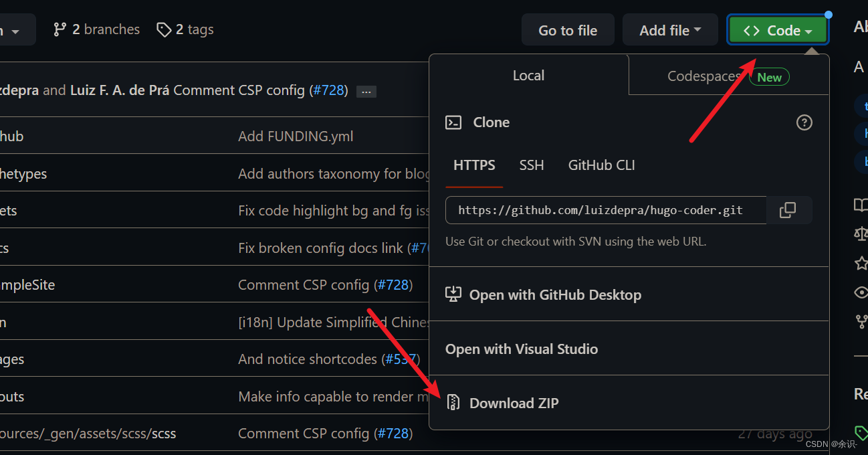Open the readme book icon in sidebar
Viewport: 868px width, 455px height.
861,205
